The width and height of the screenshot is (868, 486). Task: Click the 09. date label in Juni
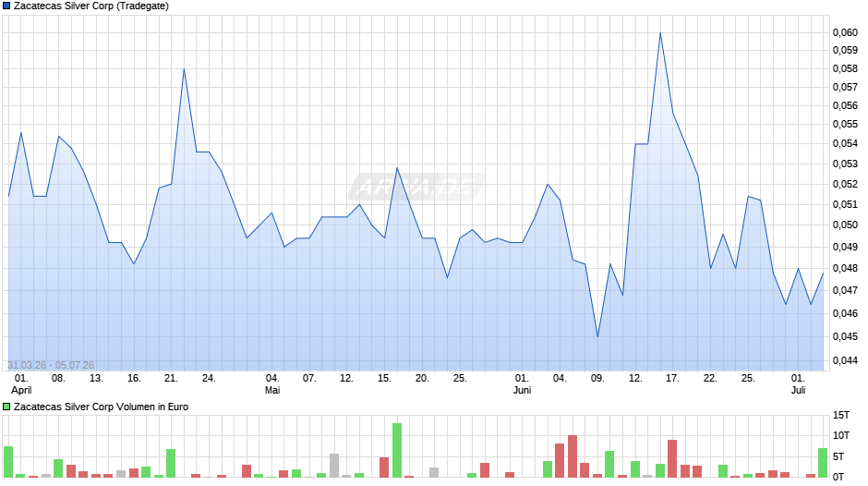click(597, 379)
